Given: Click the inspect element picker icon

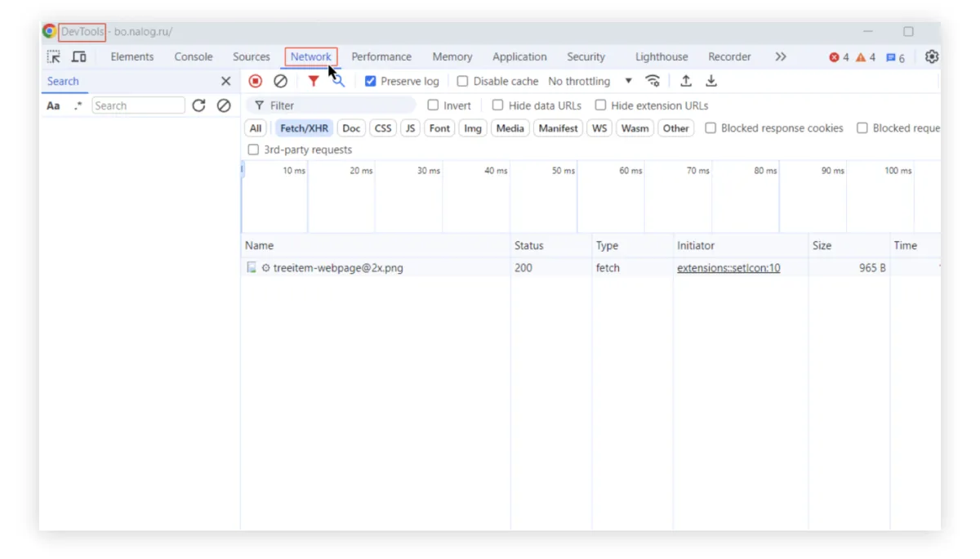Looking at the screenshot, I should pos(54,57).
